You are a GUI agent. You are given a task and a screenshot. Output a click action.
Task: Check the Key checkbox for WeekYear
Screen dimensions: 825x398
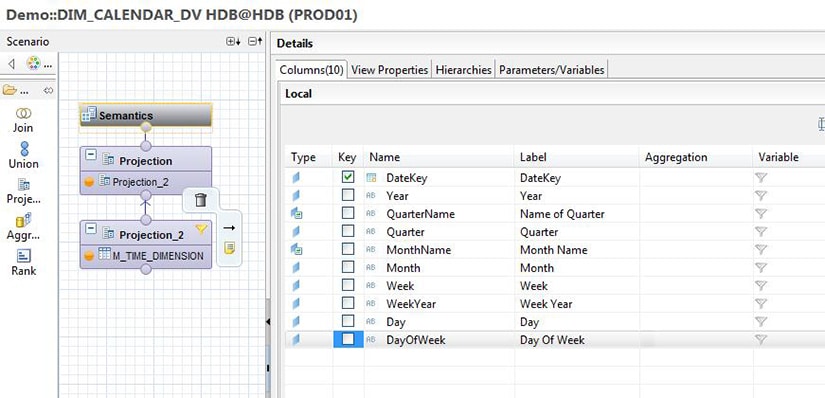point(348,303)
